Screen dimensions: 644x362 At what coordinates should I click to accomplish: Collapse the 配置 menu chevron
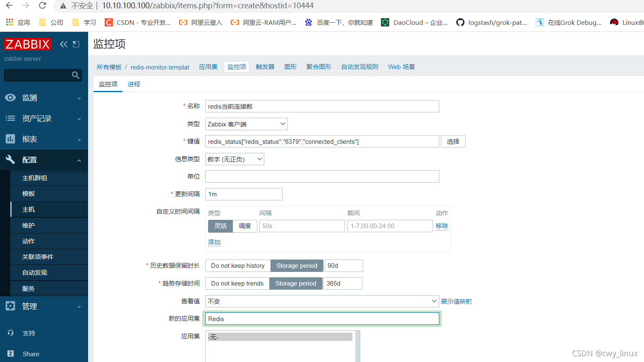click(79, 160)
